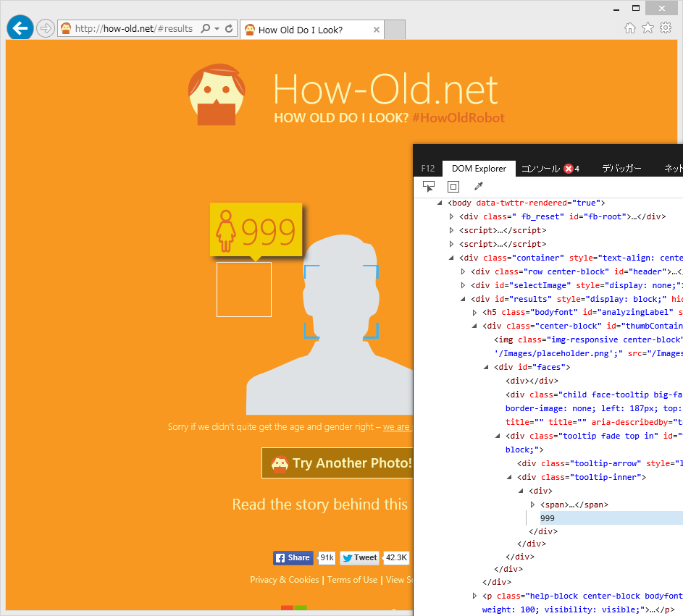Open browser settings with the gear icon

[665, 27]
